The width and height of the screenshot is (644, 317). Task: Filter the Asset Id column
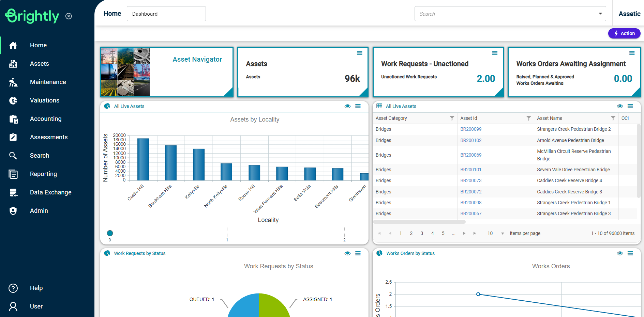pos(528,118)
